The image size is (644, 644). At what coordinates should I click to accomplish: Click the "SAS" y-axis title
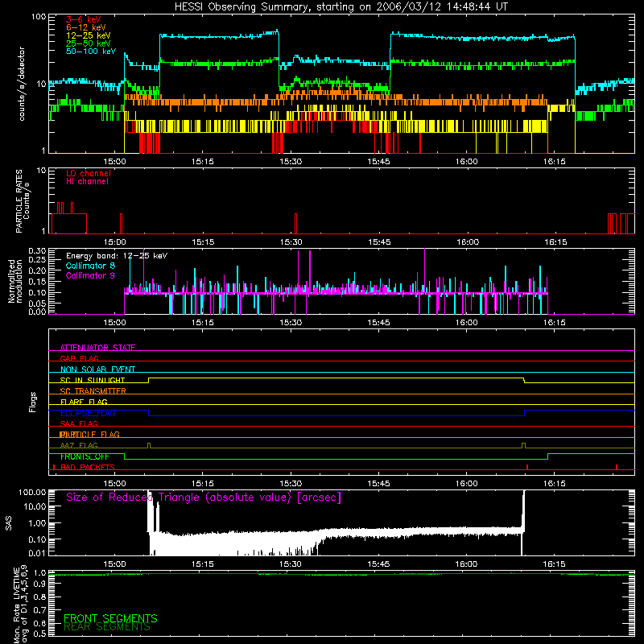pos(8,523)
